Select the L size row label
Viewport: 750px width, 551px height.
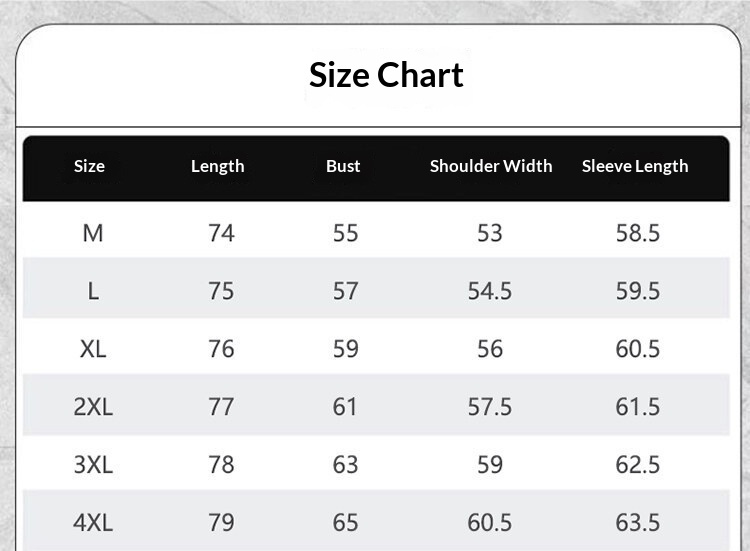pyautogui.click(x=93, y=291)
